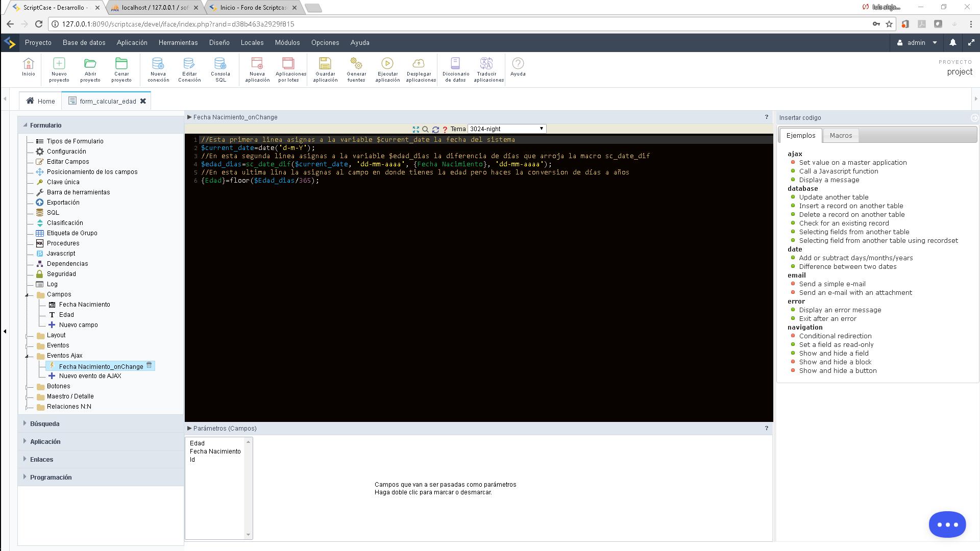Open notifications bell icon

click(952, 43)
